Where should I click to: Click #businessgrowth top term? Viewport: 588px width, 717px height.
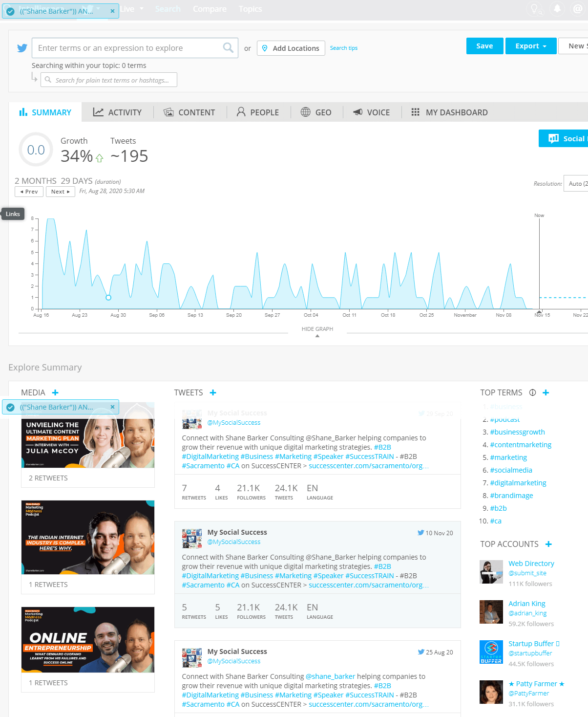517,432
